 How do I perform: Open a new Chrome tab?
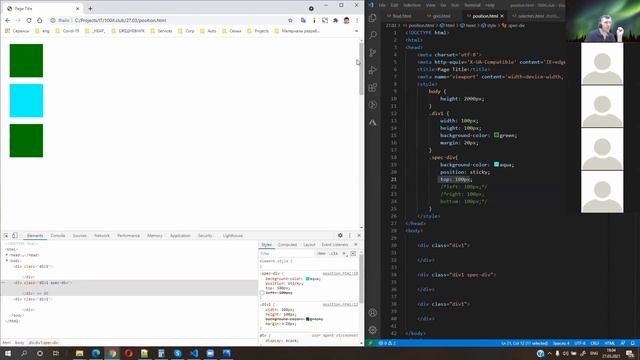pyautogui.click(x=90, y=8)
